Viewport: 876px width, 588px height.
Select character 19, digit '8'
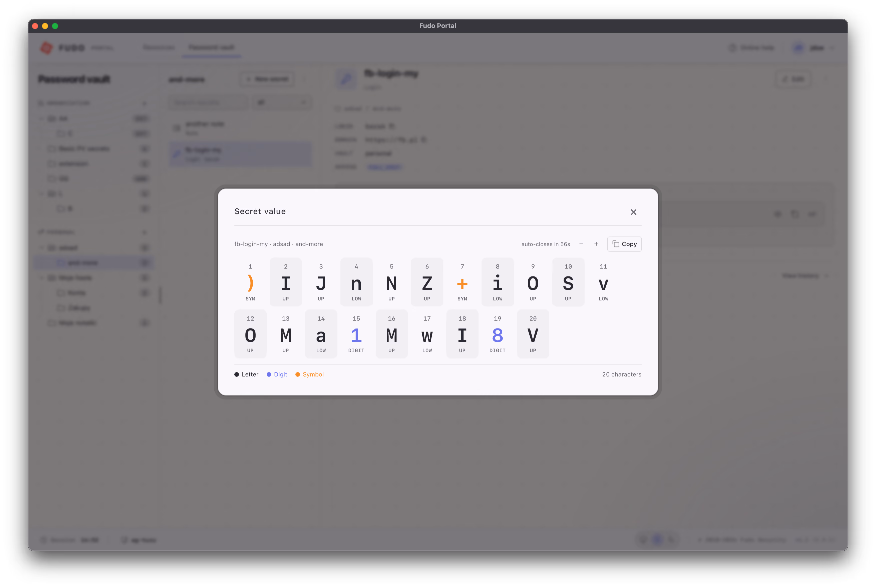(498, 334)
